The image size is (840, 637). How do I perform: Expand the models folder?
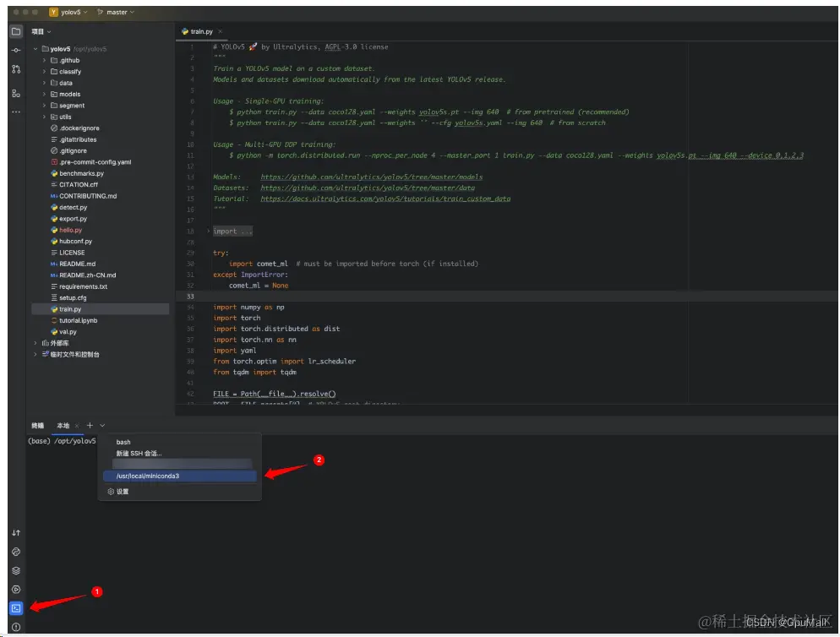45,95
